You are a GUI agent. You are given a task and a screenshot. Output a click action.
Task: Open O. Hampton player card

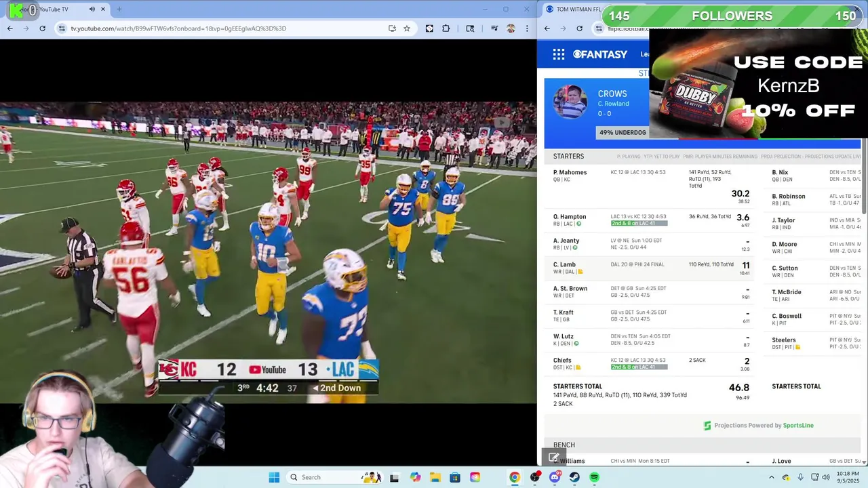570,217
